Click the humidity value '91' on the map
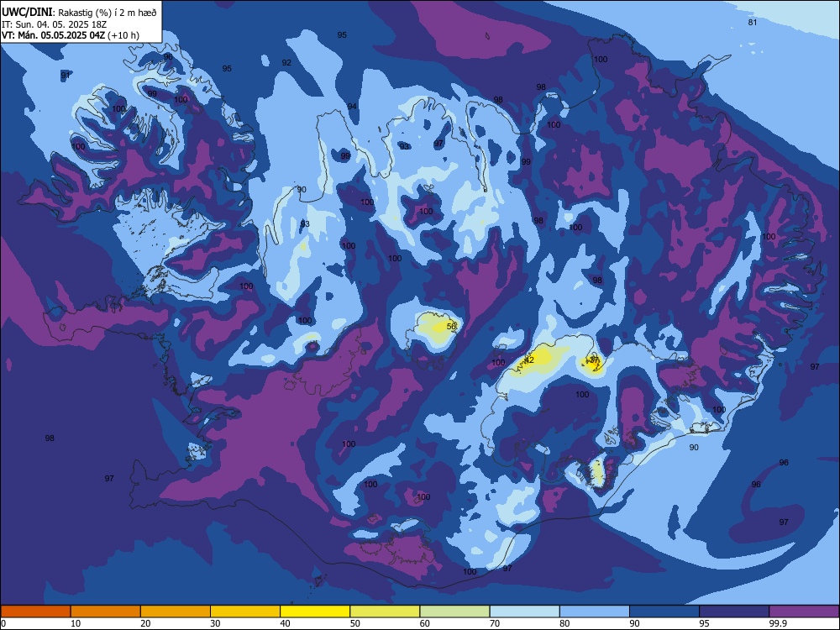This screenshot has width=840, height=630. (x=66, y=75)
